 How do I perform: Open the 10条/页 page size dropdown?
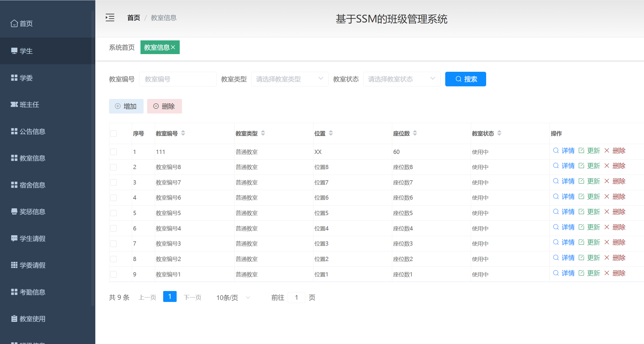coord(233,297)
